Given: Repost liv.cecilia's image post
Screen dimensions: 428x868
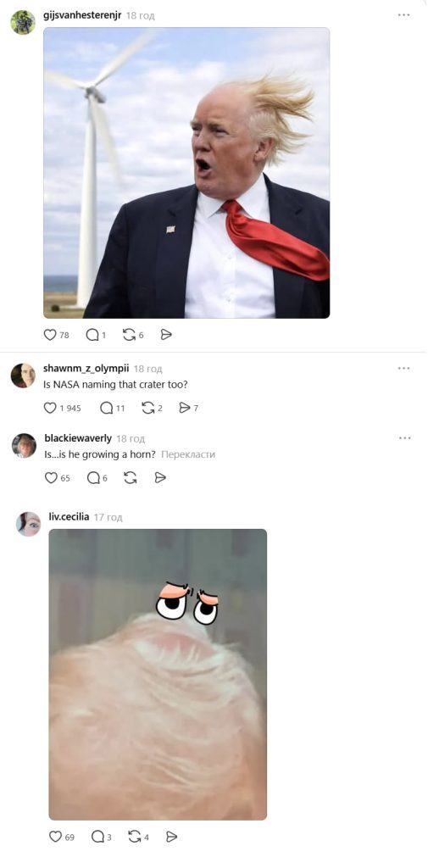Looking at the screenshot, I should click(135, 837).
